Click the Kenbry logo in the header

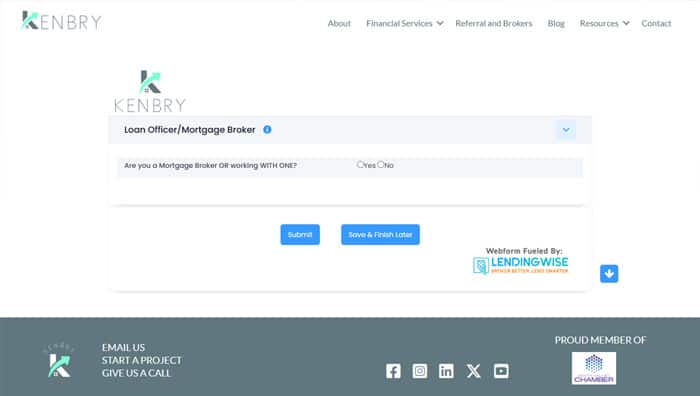(62, 21)
